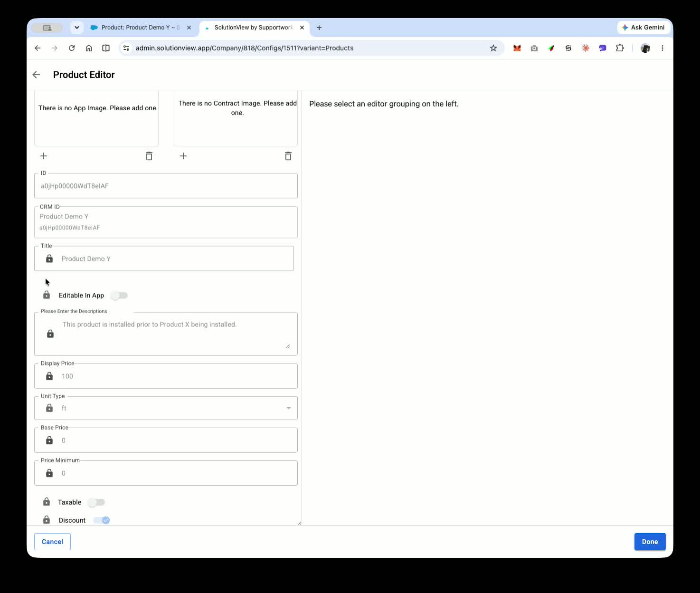The image size is (700, 593).
Task: Delete the Contract Image with trash icon
Action: (288, 156)
